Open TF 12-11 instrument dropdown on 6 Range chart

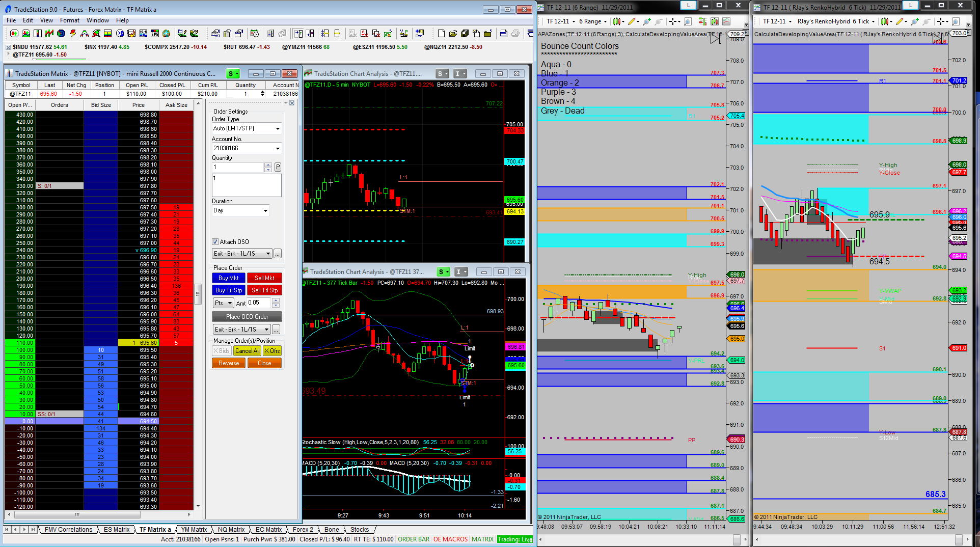point(561,21)
